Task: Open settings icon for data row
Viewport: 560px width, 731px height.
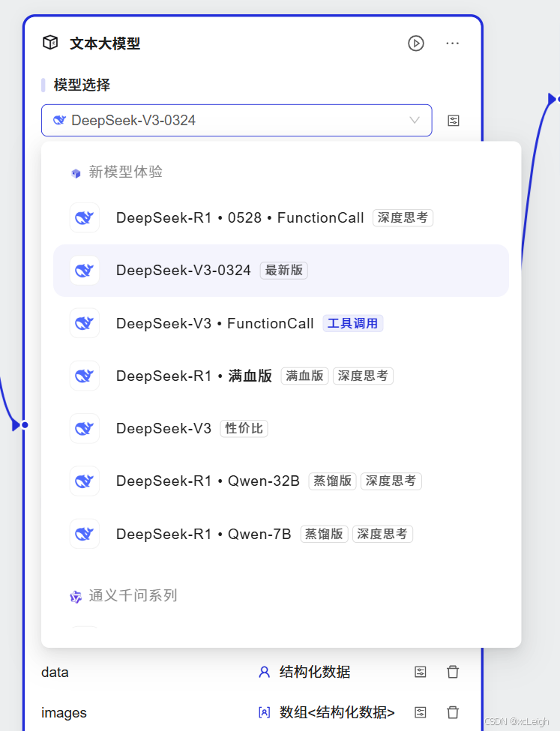Action: click(420, 672)
